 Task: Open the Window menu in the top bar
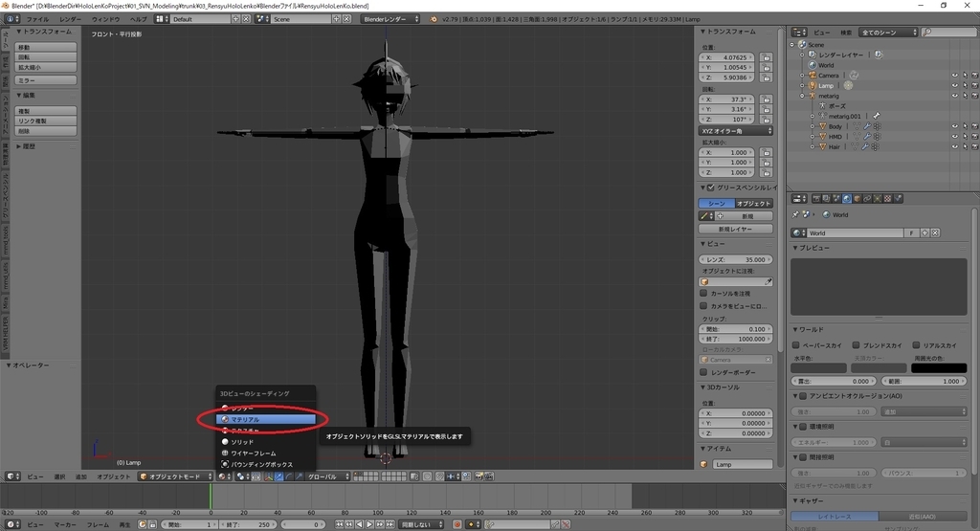point(105,19)
